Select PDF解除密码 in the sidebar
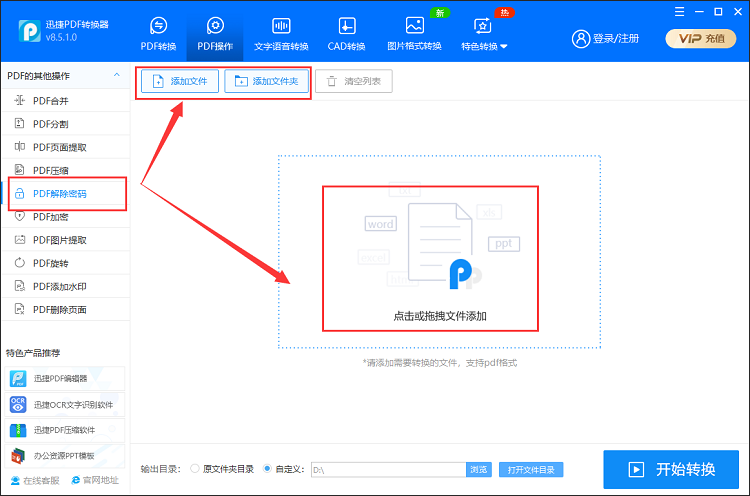 point(66,193)
